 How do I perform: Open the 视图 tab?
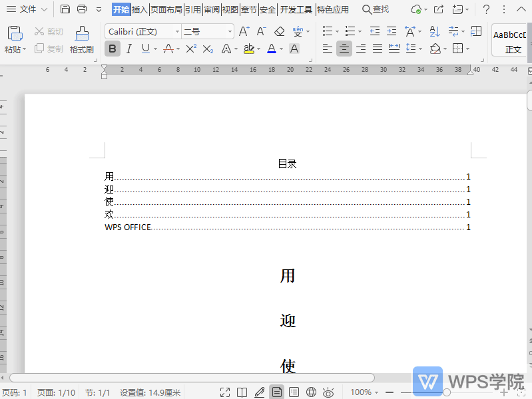point(230,9)
